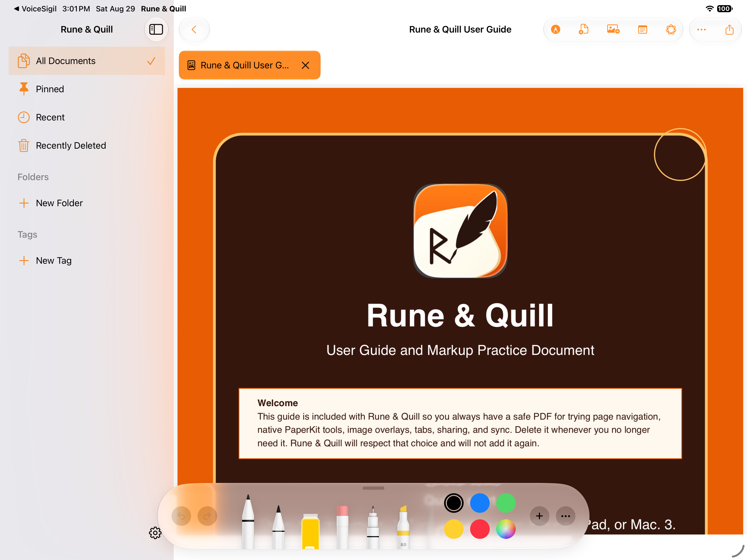Viewport: 747px width, 560px height.
Task: Click the Wi-Fi status icon
Action: 710,9
